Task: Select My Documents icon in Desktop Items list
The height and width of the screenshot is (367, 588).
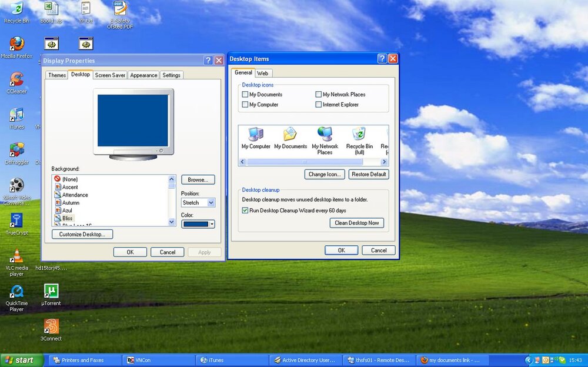Action: (290, 138)
